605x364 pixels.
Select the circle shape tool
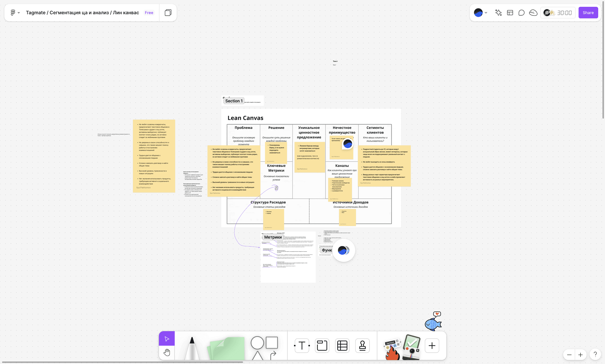(x=257, y=343)
